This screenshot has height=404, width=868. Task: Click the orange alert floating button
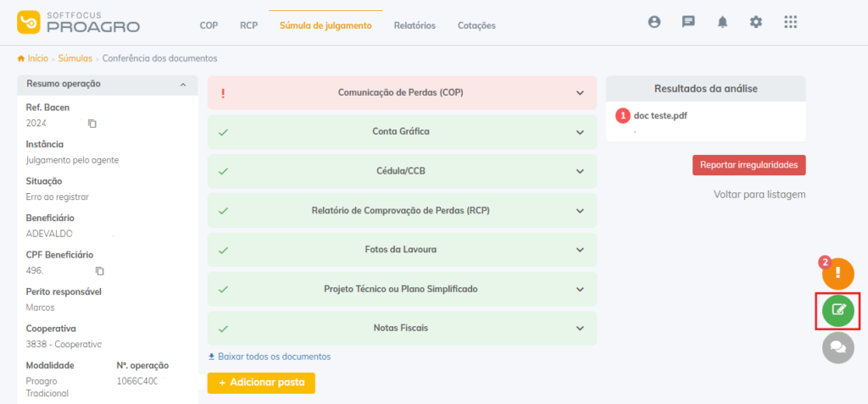point(838,273)
